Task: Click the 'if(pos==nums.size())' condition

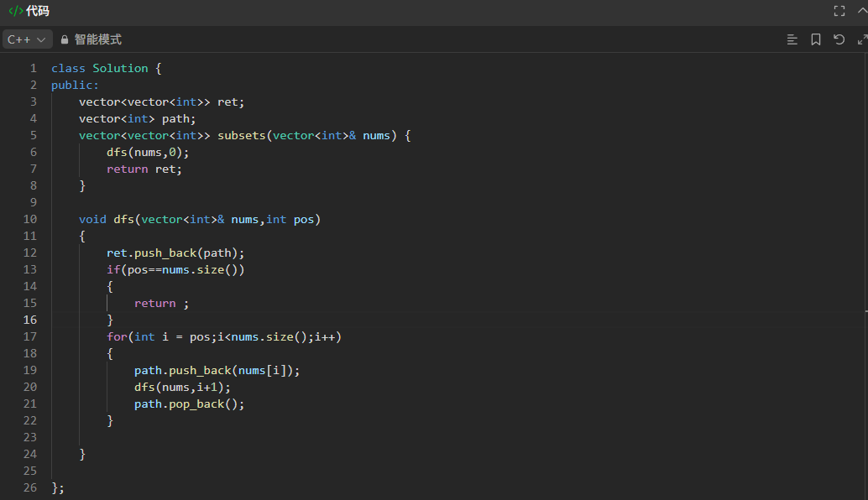Action: click(x=175, y=270)
